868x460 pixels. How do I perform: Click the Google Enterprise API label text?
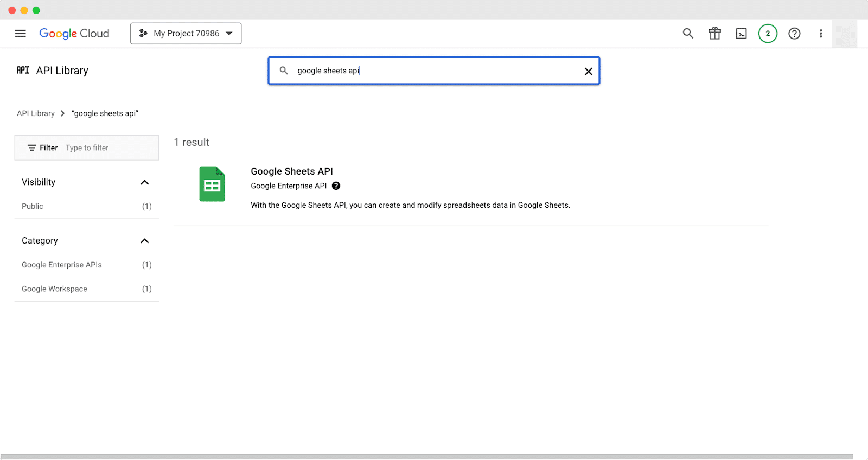pyautogui.click(x=289, y=186)
